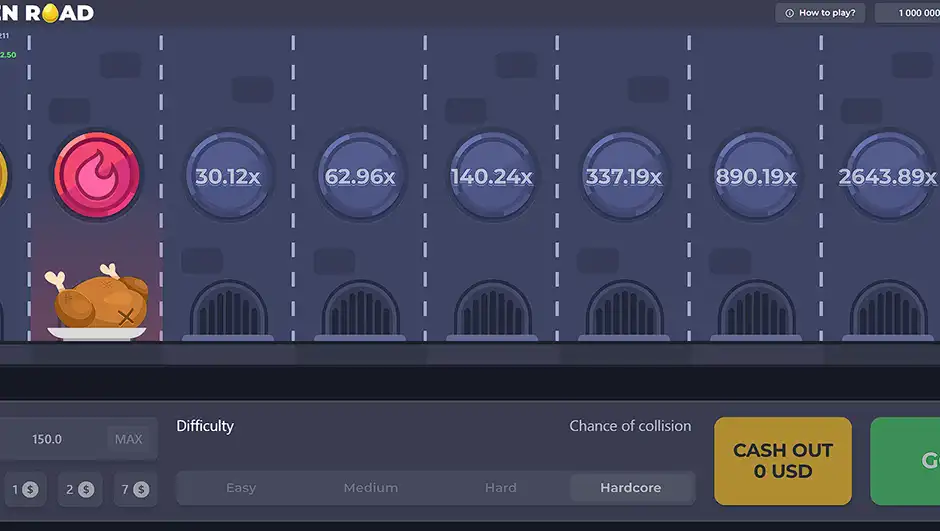The width and height of the screenshot is (940, 531).
Task: Select Hardcore difficulty
Action: tap(631, 488)
